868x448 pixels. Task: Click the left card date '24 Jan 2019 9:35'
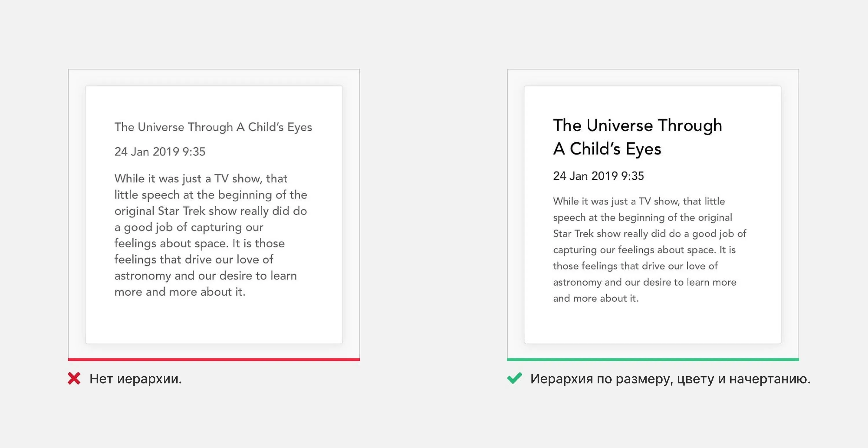click(x=160, y=152)
